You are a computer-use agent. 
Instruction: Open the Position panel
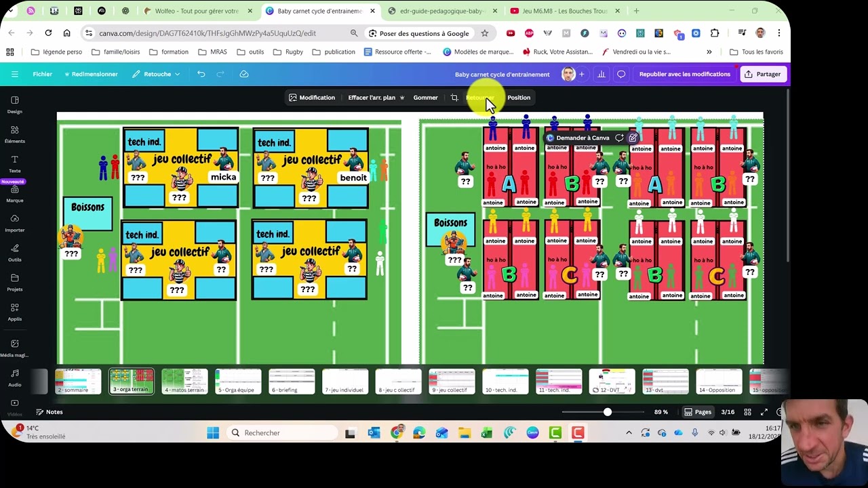519,98
